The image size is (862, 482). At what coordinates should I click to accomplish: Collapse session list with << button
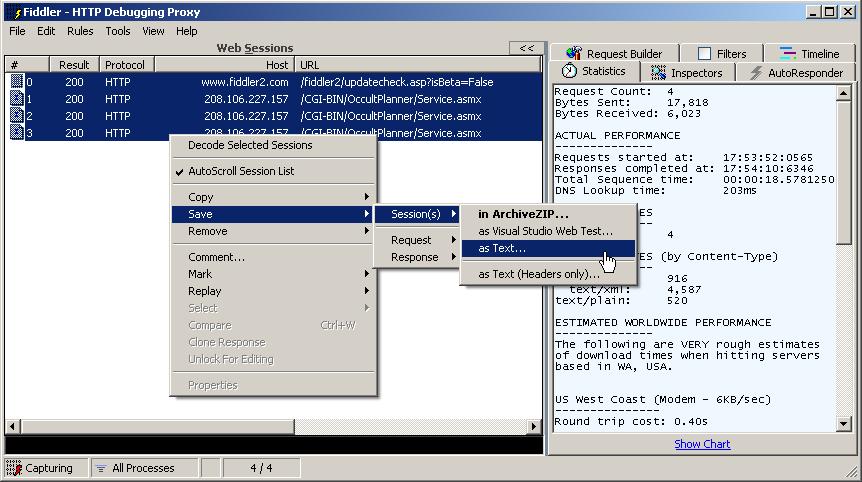click(x=526, y=48)
